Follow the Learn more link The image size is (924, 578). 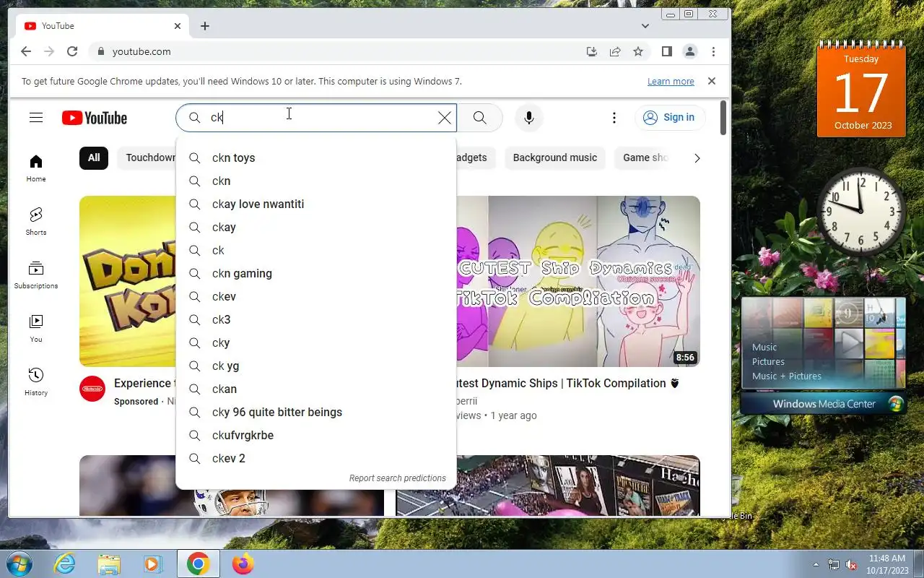pyautogui.click(x=671, y=82)
